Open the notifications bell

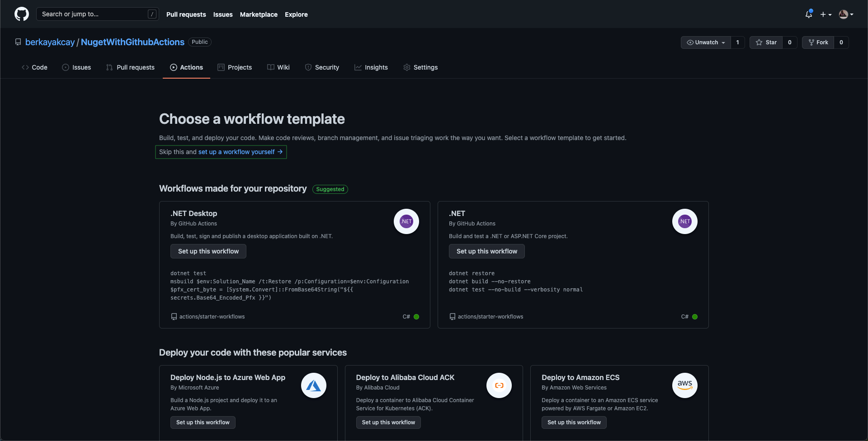pos(808,14)
